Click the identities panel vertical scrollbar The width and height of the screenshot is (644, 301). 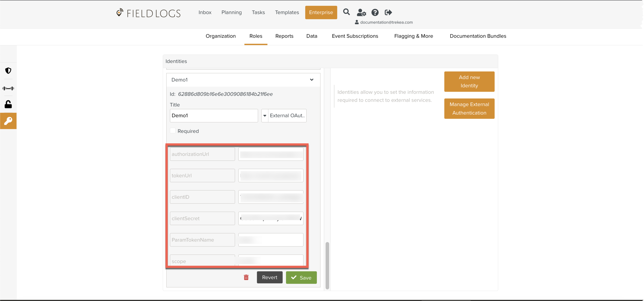tap(327, 265)
